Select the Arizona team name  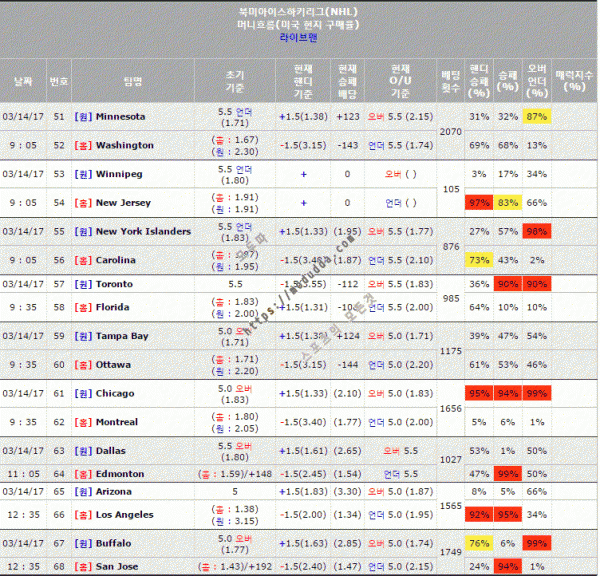114,491
